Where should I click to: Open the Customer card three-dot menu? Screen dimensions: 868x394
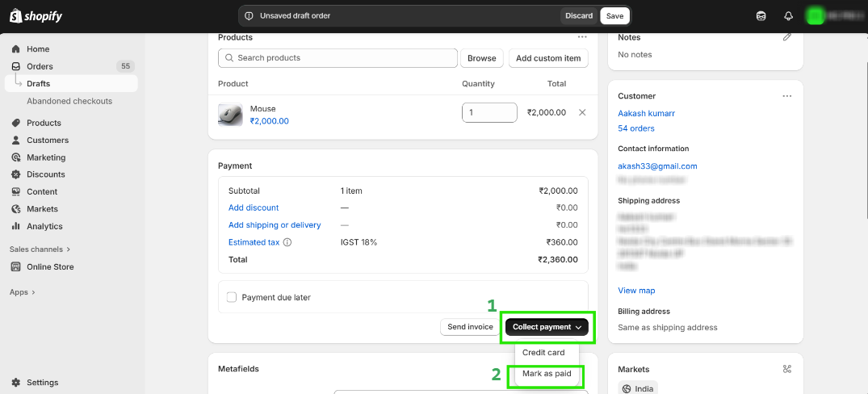pos(787,96)
